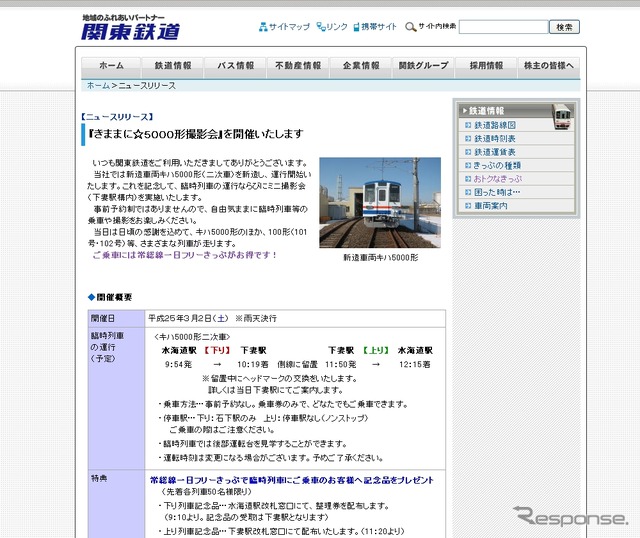Click the キハ5000形 train photo

click(380, 202)
